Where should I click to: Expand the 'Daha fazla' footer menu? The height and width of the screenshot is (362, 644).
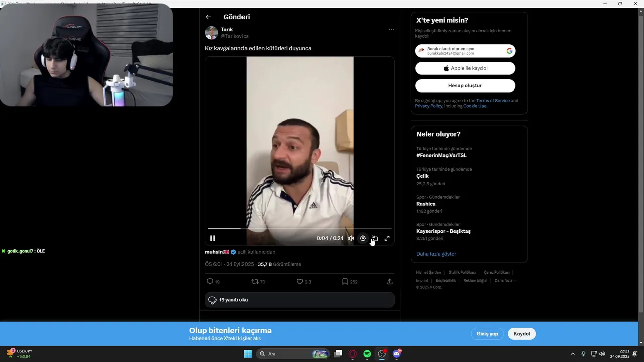(x=505, y=280)
